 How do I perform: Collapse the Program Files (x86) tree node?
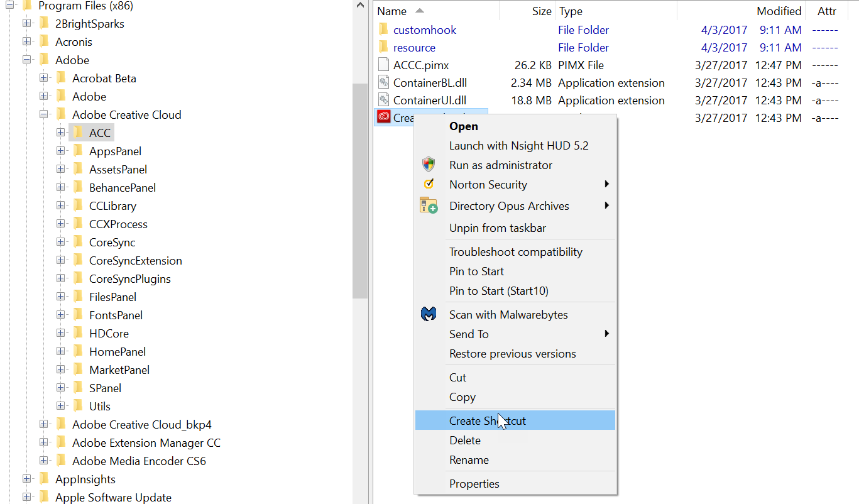pos(10,6)
